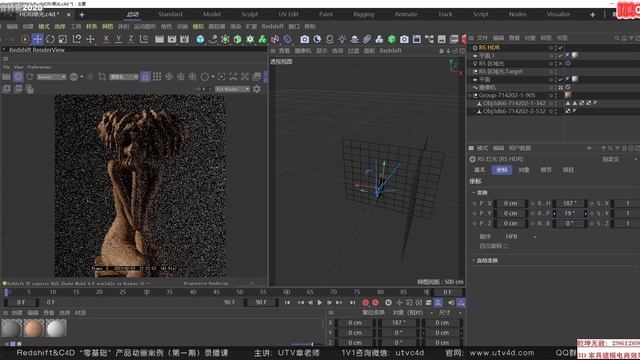
Task: Toggle visibility dots of RS HDR
Action: 556,48
